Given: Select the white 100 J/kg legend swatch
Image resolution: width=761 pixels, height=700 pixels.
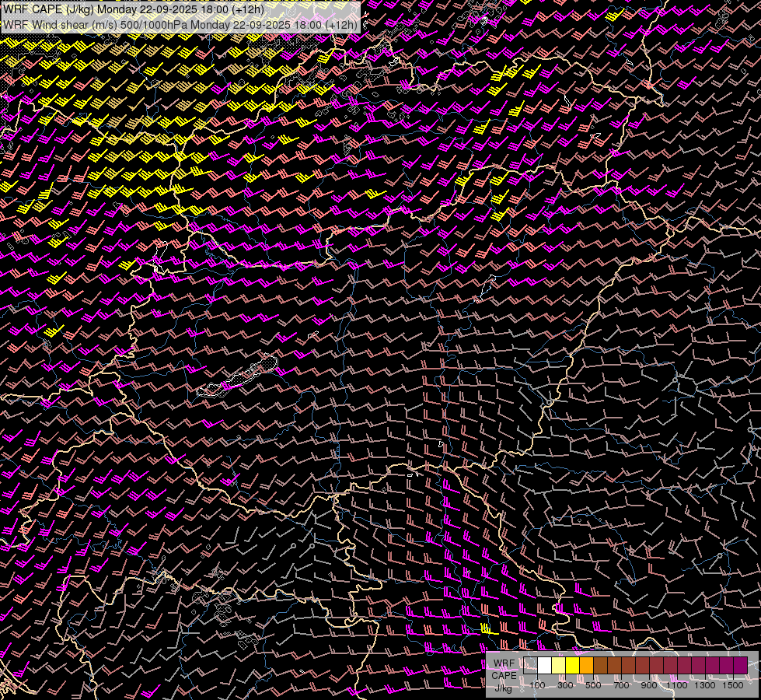Looking at the screenshot, I should click(545, 666).
